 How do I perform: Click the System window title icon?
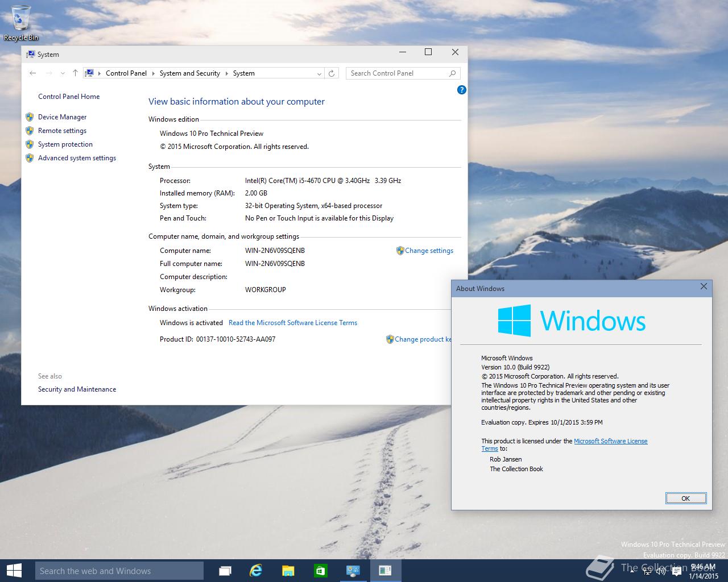31,55
